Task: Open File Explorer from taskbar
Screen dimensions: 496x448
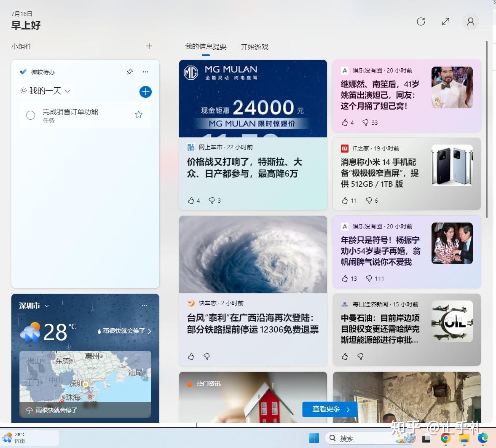Action: (x=464, y=438)
